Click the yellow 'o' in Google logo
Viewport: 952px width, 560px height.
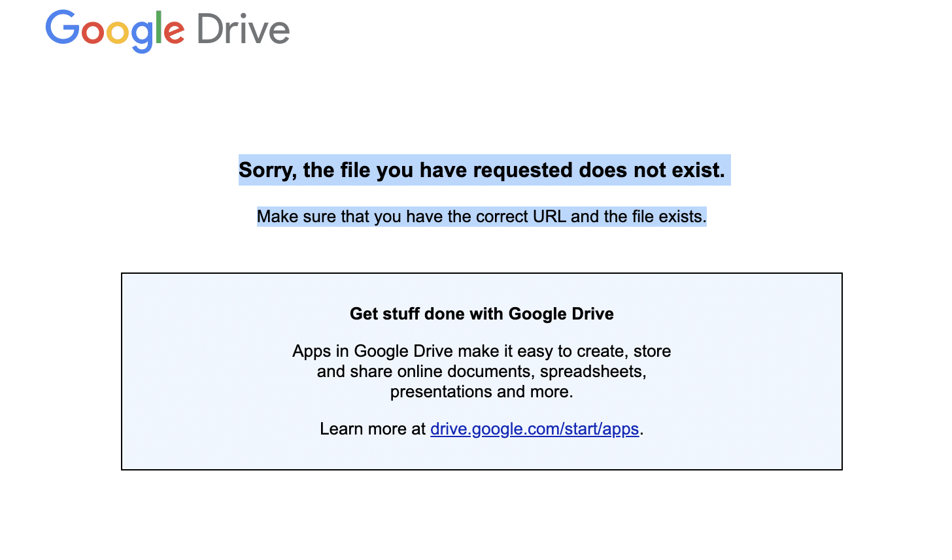118,33
